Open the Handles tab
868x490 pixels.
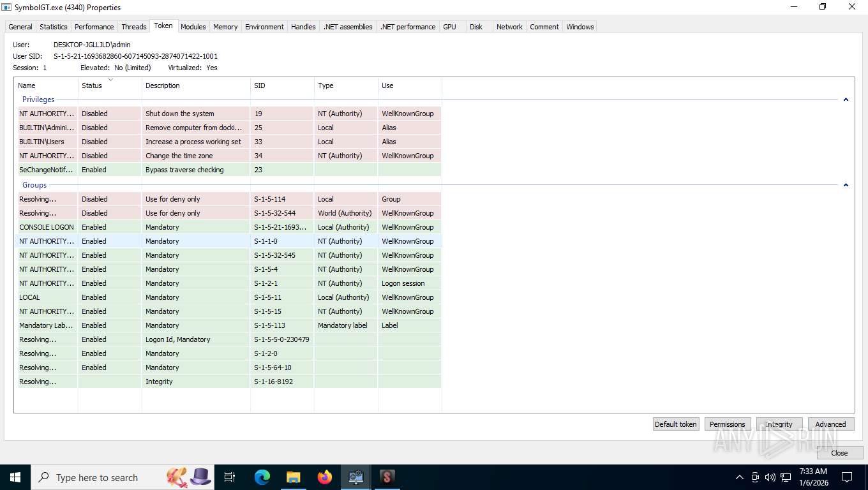[x=303, y=27]
